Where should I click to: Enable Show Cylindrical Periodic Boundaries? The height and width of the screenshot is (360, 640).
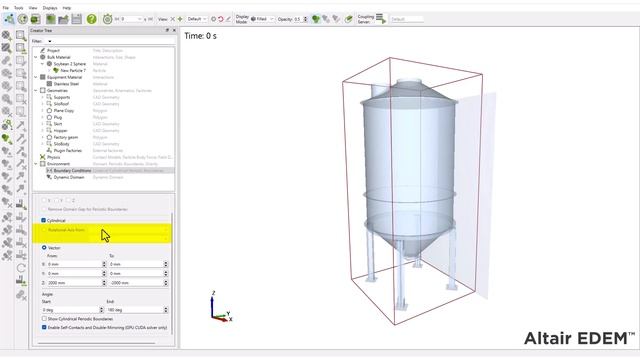44,319
